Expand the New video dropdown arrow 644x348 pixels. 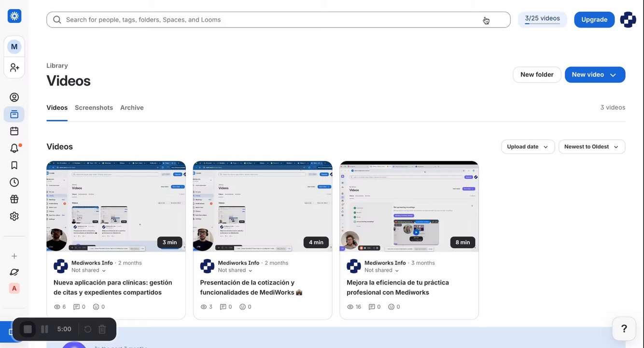(x=613, y=75)
